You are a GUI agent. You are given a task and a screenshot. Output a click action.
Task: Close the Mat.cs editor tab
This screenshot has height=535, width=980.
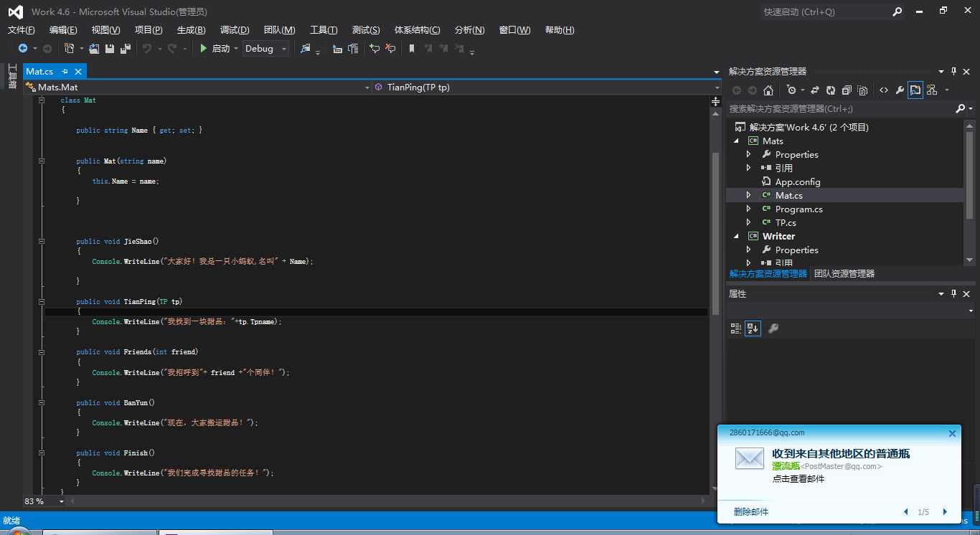pos(77,71)
